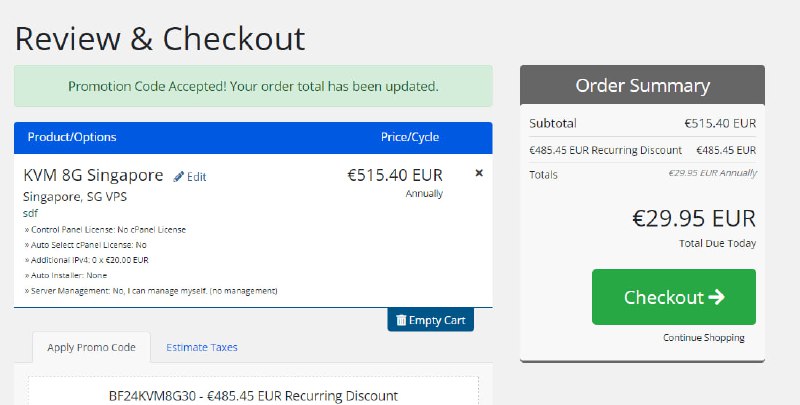Select the KVM 8G Singapore product title
The height and width of the screenshot is (405, 800).
coord(93,175)
